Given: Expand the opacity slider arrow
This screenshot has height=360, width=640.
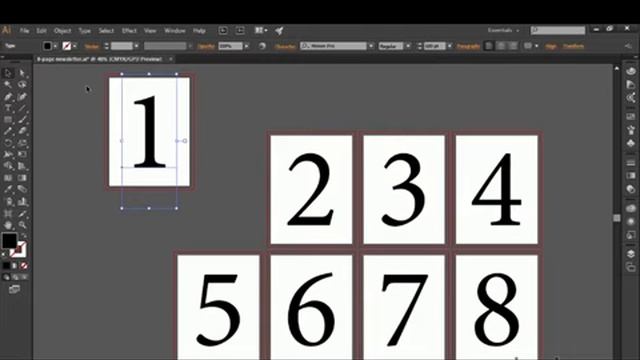Looking at the screenshot, I should point(247,46).
